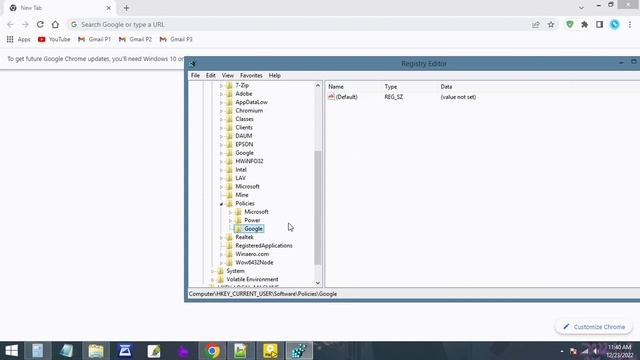Open File Explorer in taskbar
This screenshot has height=360, width=640.
[96, 351]
